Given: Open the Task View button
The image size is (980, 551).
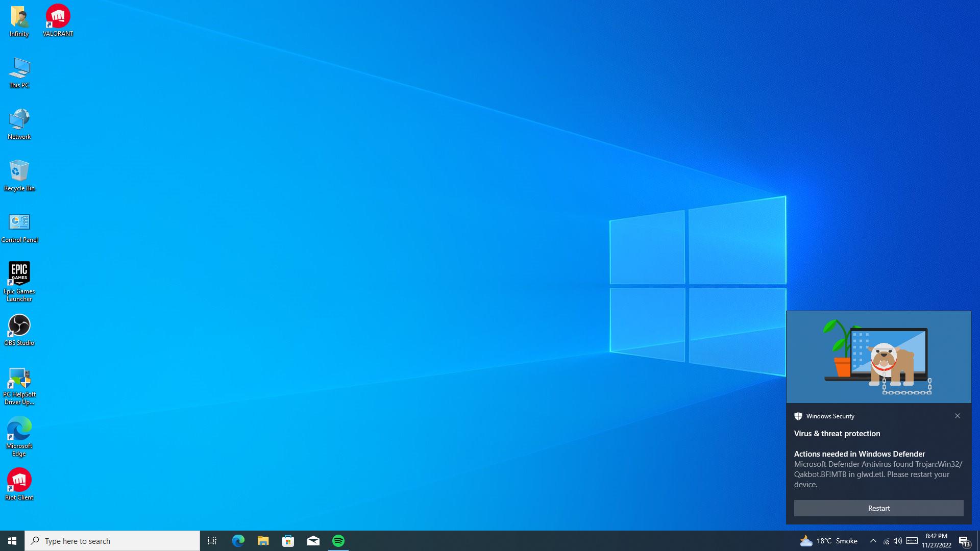Looking at the screenshot, I should point(212,541).
